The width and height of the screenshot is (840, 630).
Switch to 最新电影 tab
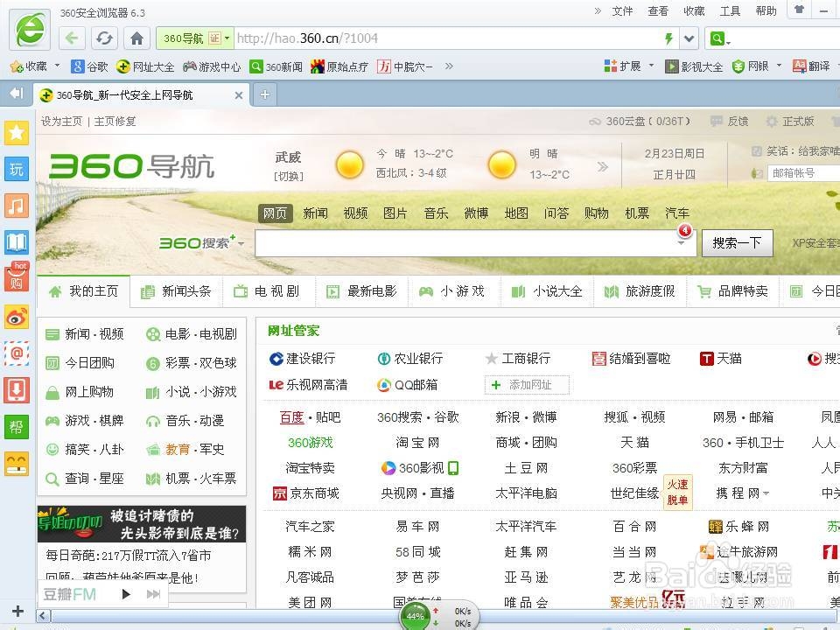[x=362, y=291]
